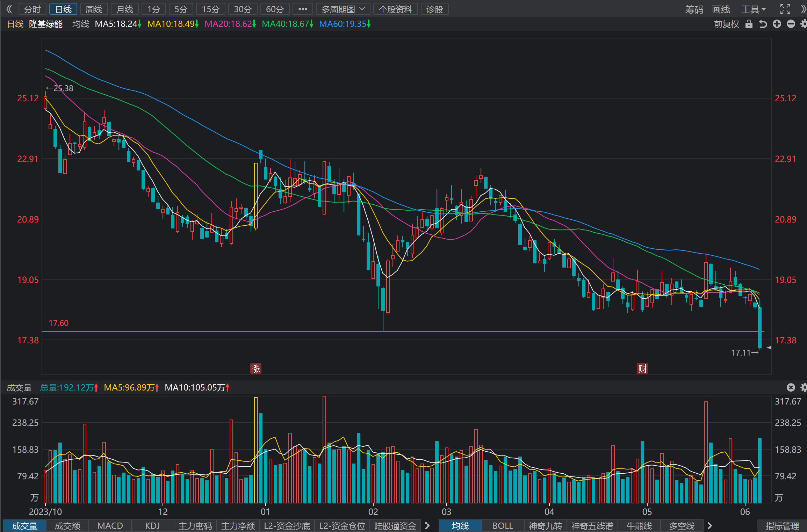Show more sub-indicator tabs arrow
807x532 pixels.
427,526
